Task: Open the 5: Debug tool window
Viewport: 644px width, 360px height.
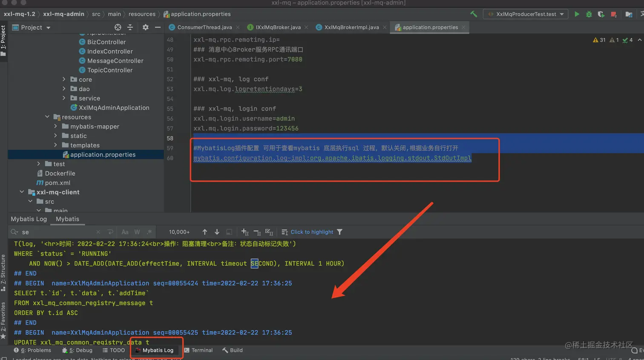Action: (77, 350)
